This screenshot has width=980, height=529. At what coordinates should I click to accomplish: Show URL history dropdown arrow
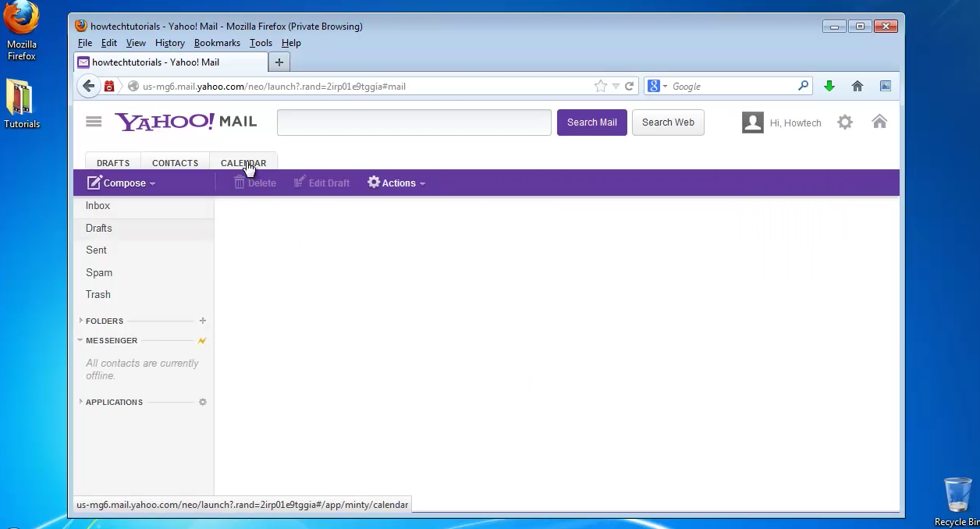[x=616, y=87]
